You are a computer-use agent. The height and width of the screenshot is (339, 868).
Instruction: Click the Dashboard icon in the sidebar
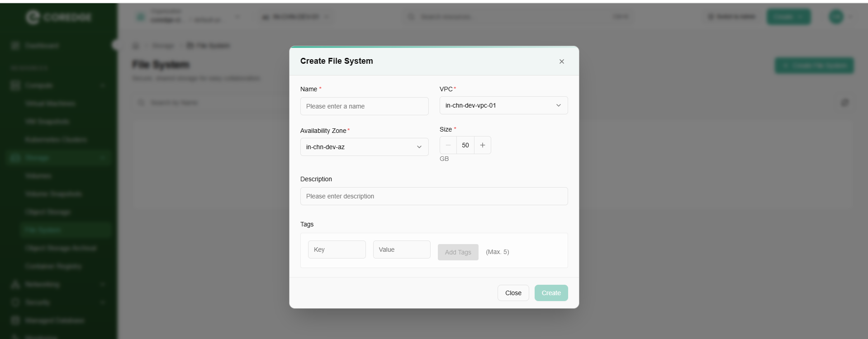pos(16,46)
